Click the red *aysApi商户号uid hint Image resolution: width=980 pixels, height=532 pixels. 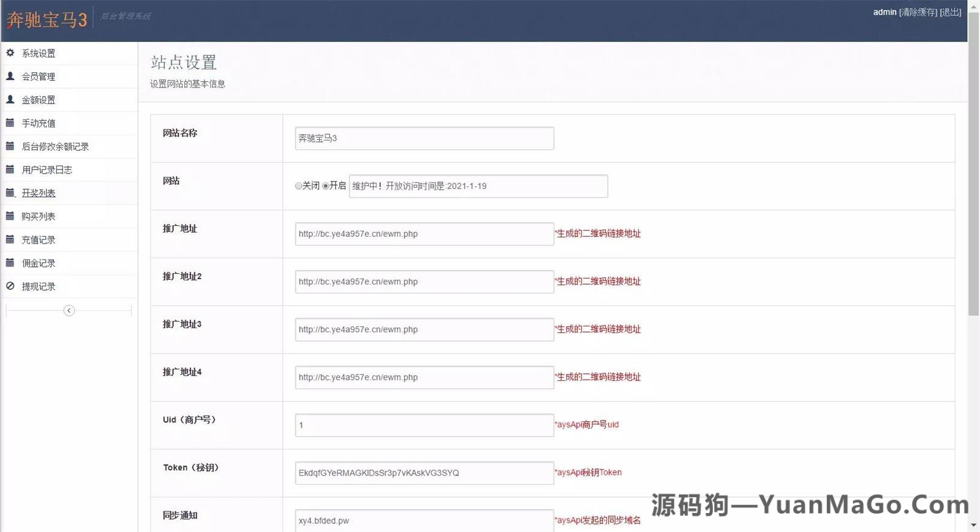[x=587, y=424]
